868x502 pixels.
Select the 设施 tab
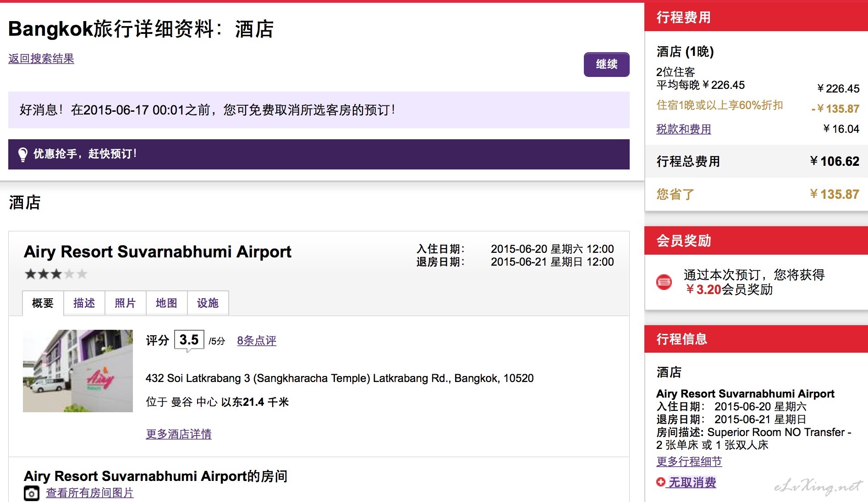(208, 303)
